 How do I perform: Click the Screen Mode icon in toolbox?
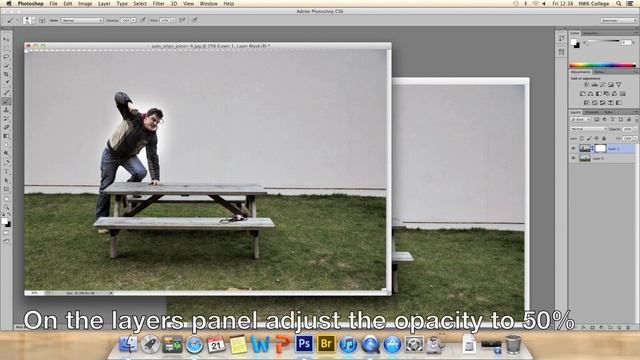[x=6, y=242]
